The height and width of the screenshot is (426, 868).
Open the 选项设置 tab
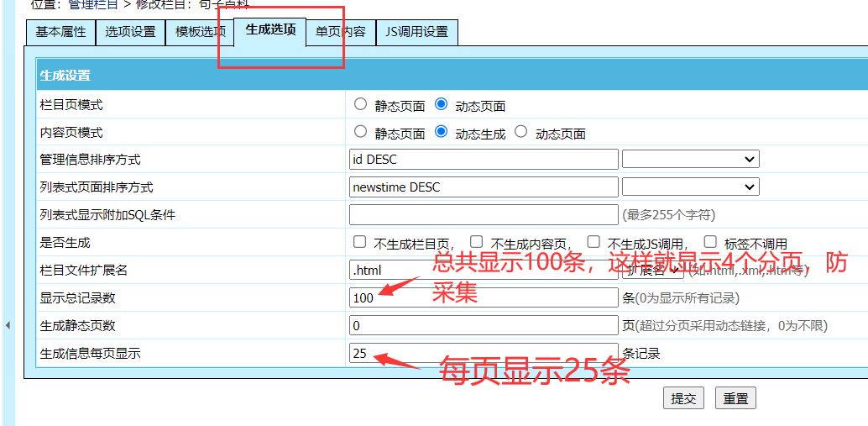[130, 32]
